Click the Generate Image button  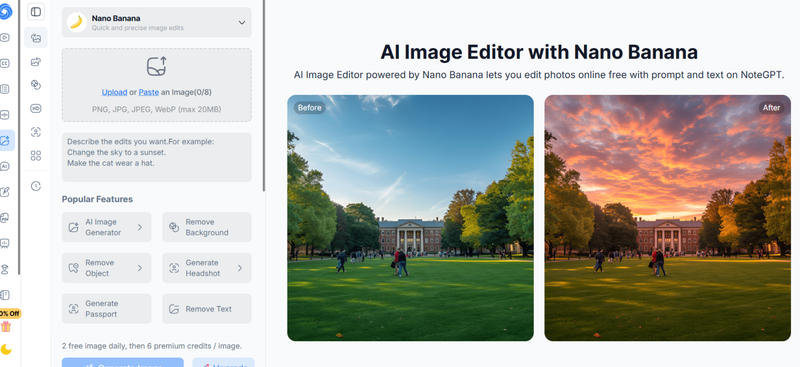[x=123, y=362]
